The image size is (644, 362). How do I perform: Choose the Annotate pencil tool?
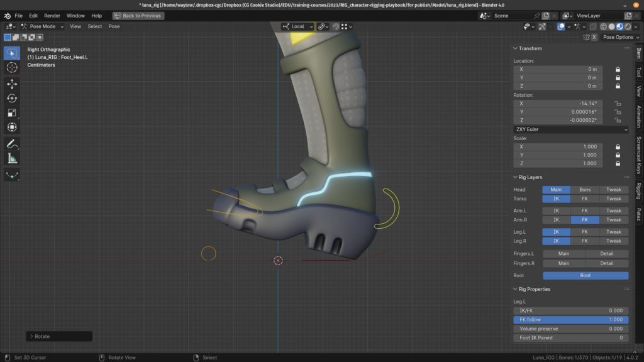[x=12, y=144]
